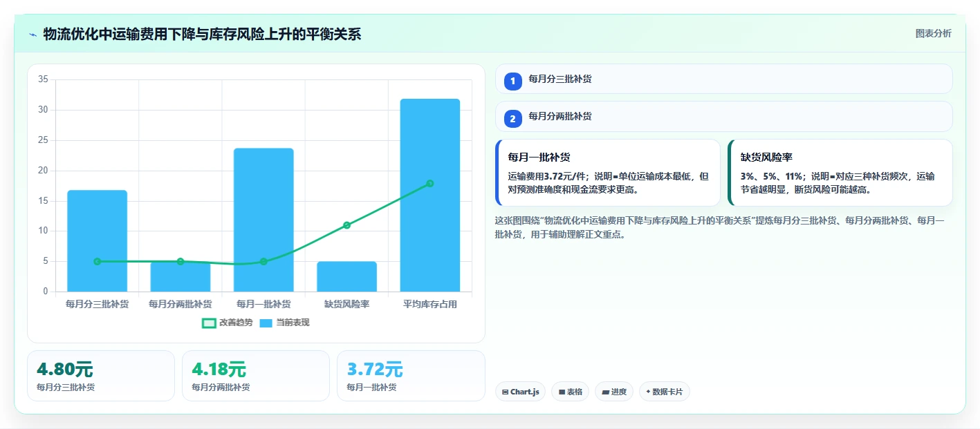Select the 表格 tag chip
Image resolution: width=980 pixels, height=429 pixels.
click(570, 392)
